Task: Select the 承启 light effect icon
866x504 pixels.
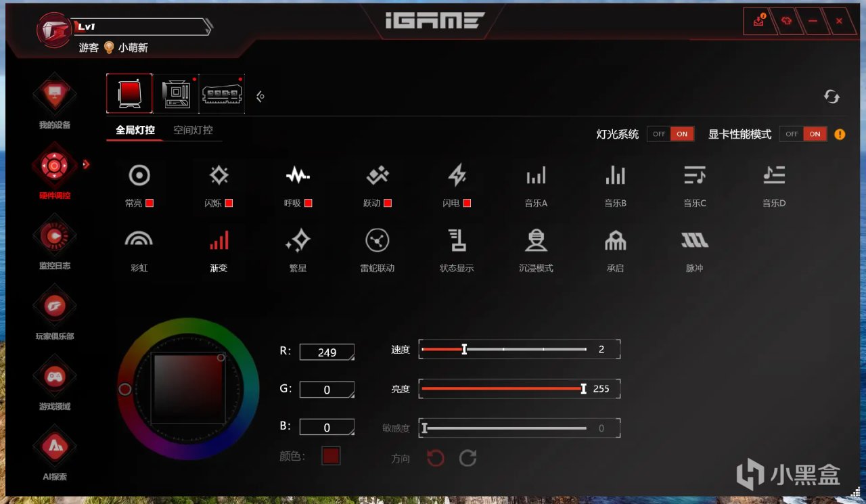Action: [615, 241]
